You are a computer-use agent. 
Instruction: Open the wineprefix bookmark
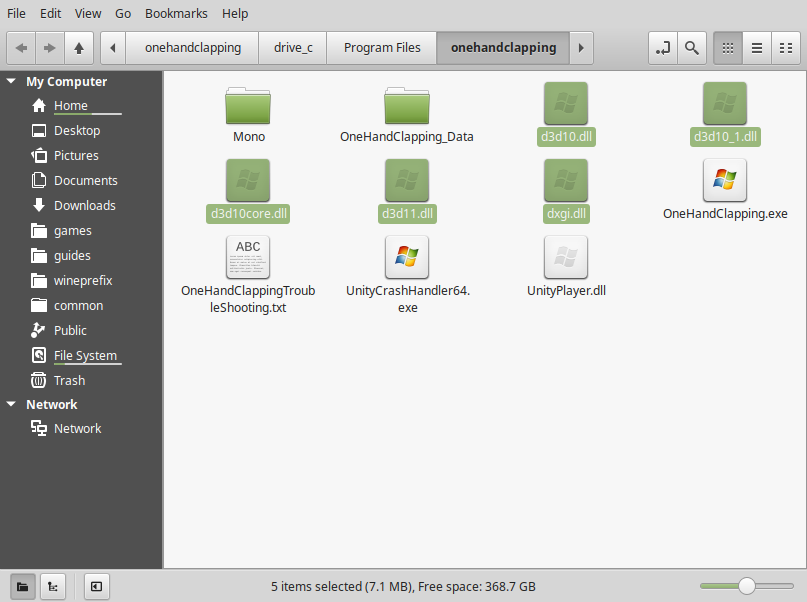tap(81, 280)
